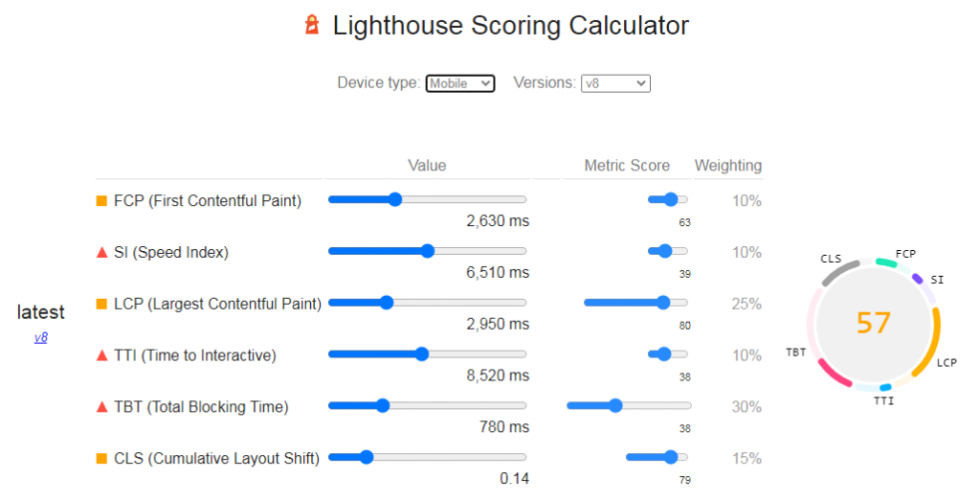The image size is (980, 501).
Task: Click the red triangle icon beside SI
Action: 101,253
